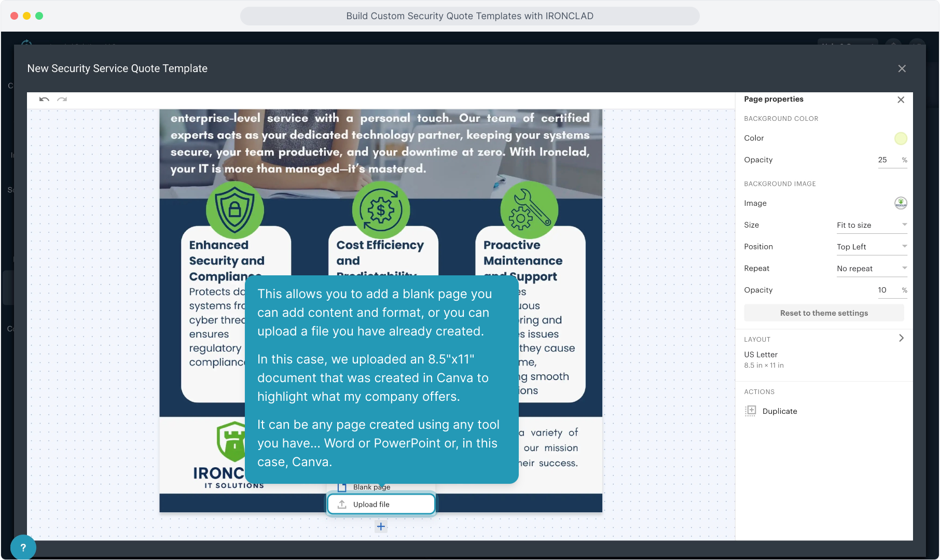The height and width of the screenshot is (560, 940).
Task: Click the redo arrow in the editor toolbar
Action: click(62, 99)
